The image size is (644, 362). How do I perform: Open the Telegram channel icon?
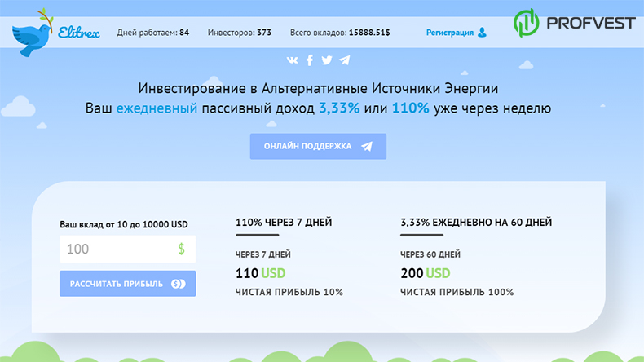(x=345, y=60)
